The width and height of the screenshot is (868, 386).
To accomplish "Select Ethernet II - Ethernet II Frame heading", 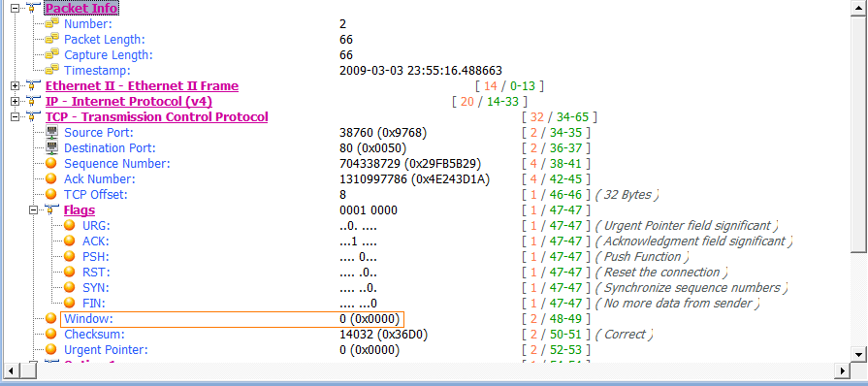I will 142,86.
